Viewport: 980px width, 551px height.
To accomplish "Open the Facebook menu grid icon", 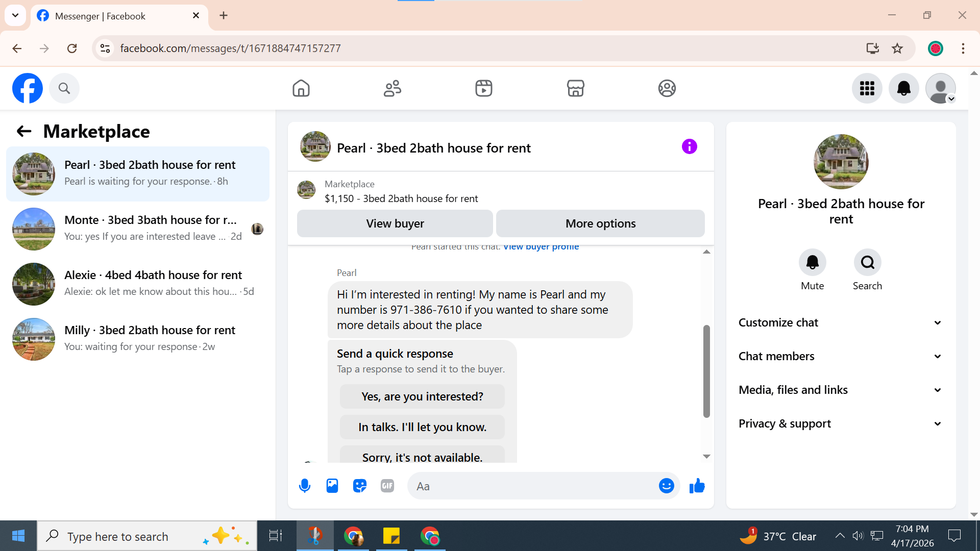I will pos(867,88).
